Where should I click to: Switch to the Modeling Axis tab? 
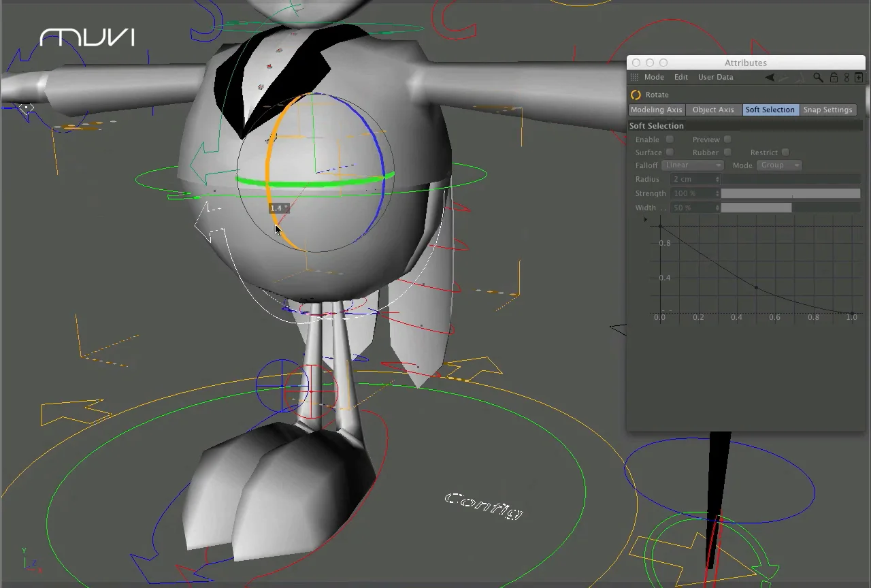tap(656, 110)
